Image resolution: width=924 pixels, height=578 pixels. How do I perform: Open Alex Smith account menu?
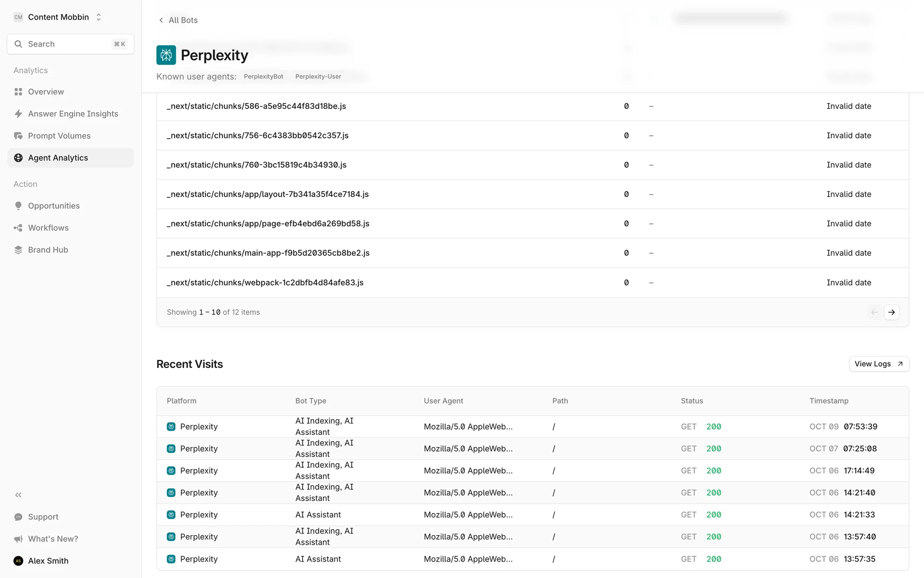coord(48,561)
